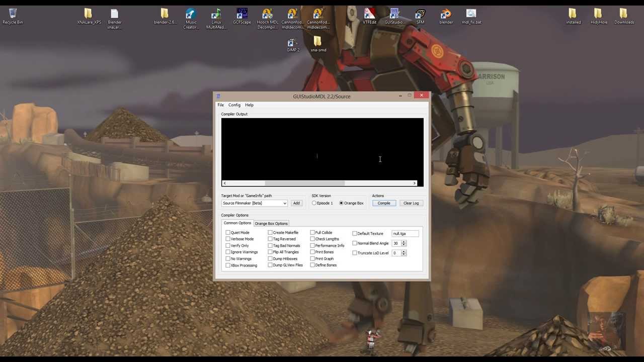Enable the Define Bones checkbox
The height and width of the screenshot is (362, 644).
(312, 265)
